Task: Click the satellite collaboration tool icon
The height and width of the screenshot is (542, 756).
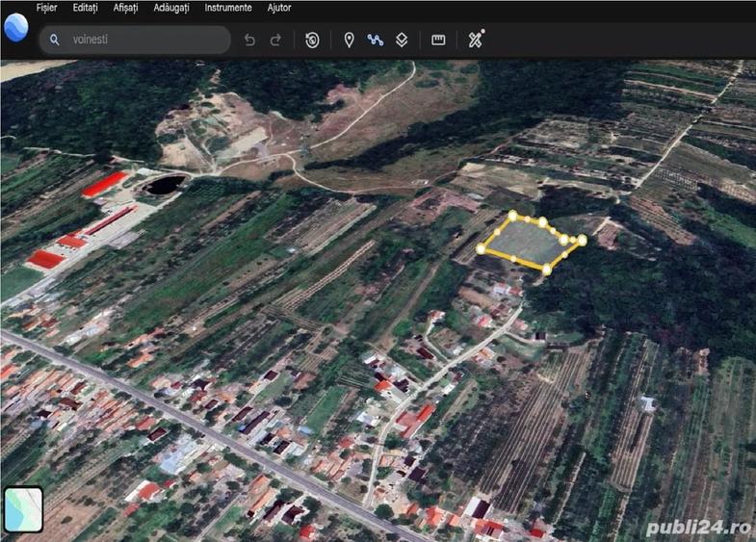Action: pos(476,39)
